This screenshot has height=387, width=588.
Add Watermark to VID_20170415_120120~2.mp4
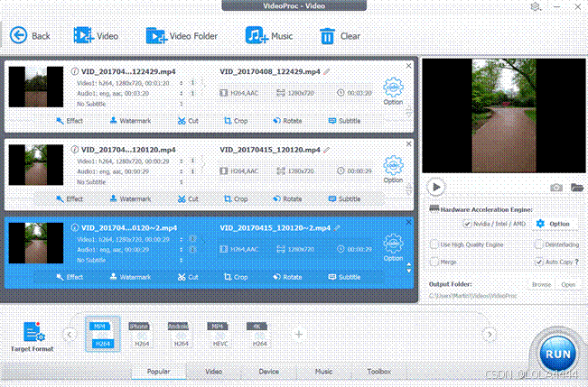coord(130,277)
